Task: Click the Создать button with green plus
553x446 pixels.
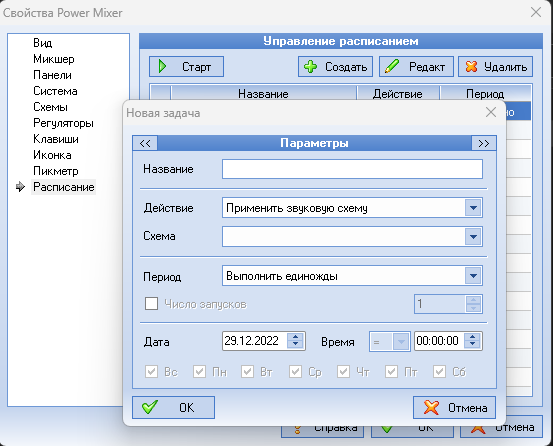Action: point(335,67)
